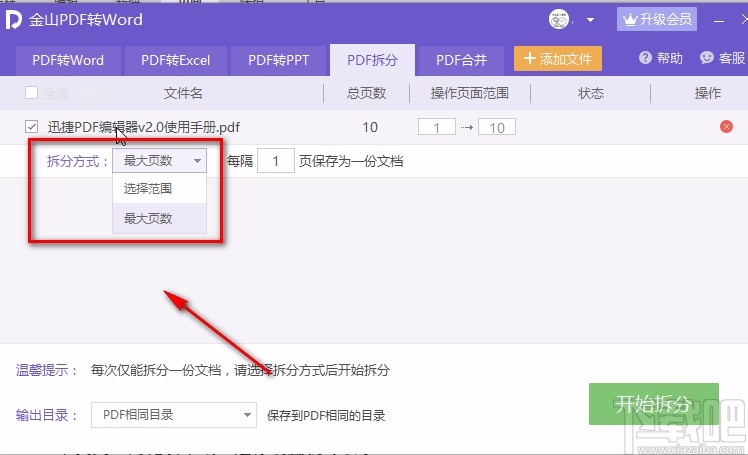The image size is (748, 455).
Task: Open the 输出目录 dropdown showing PDF相同目录
Action: (x=174, y=415)
